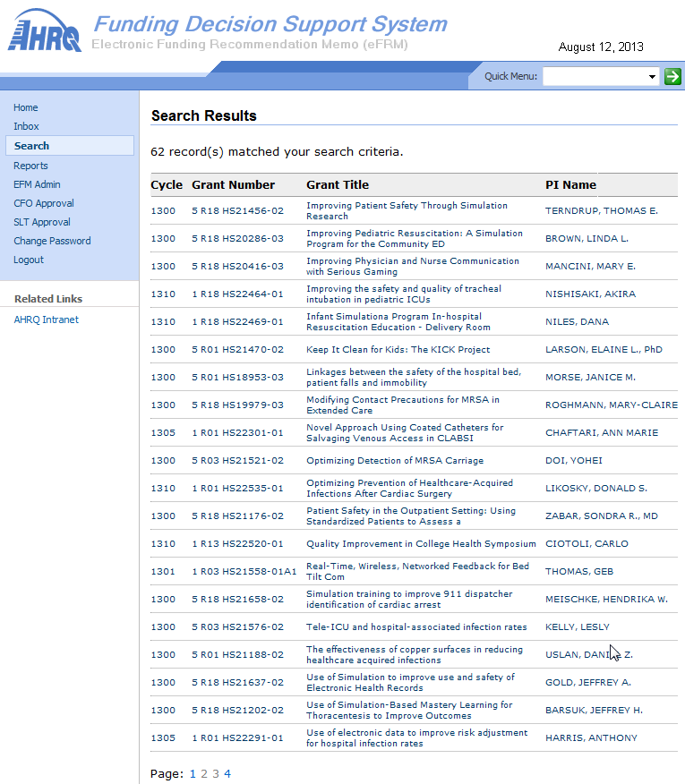This screenshot has width=685, height=784.
Task: Open grant 1 R01 HS22301-01
Action: point(237,433)
